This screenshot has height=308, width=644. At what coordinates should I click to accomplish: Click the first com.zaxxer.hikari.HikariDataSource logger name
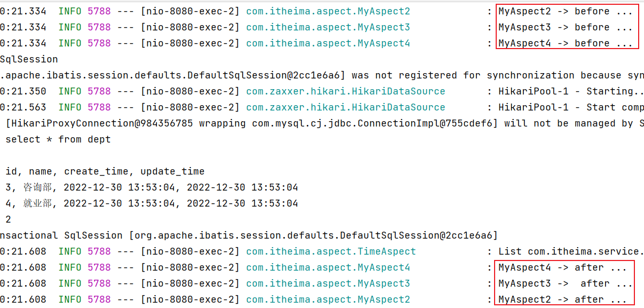point(346,91)
